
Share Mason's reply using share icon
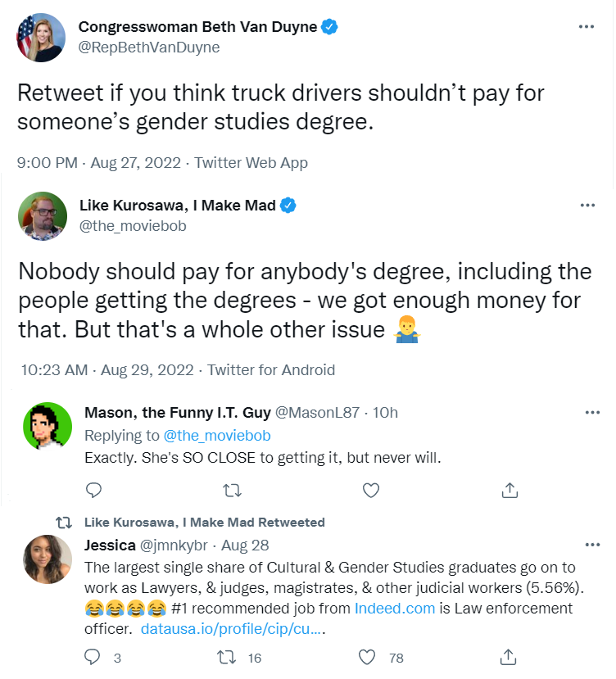(x=510, y=490)
